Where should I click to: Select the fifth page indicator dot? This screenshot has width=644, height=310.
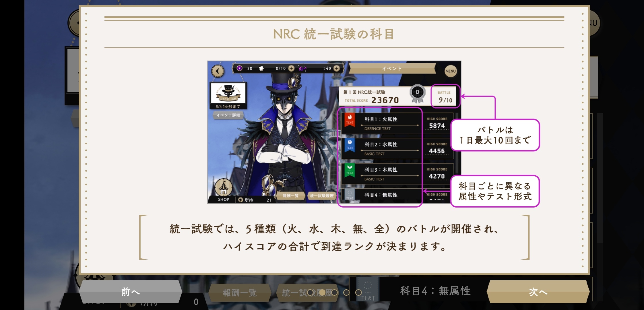coord(358,292)
